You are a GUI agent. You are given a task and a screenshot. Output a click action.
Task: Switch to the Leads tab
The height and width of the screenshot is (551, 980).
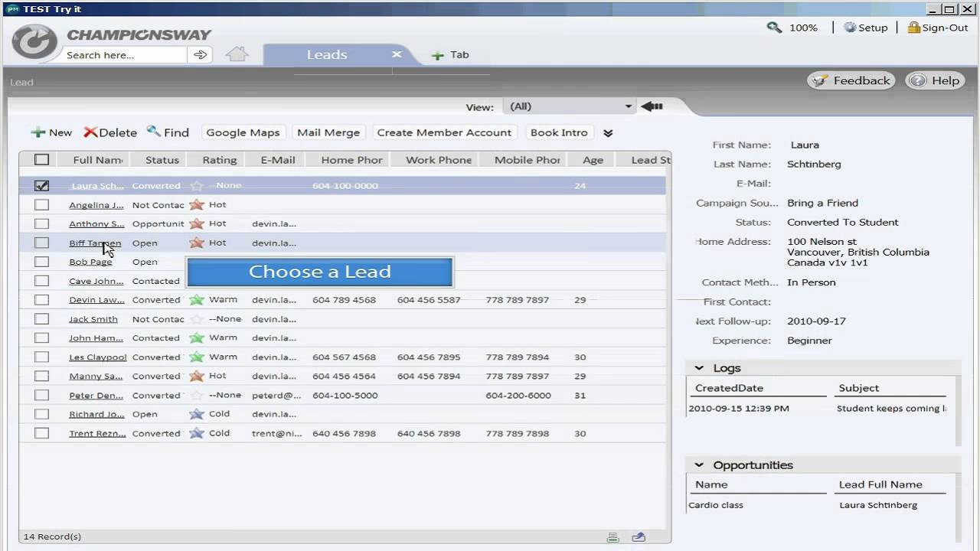pyautogui.click(x=327, y=54)
